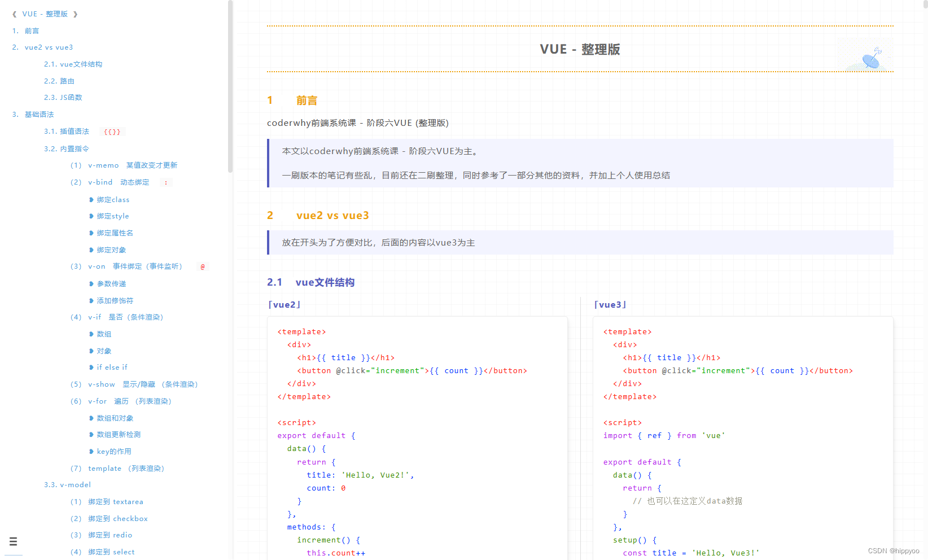Click the '{{}}' tag beside 插值语法
The height and width of the screenshot is (560, 928).
tap(112, 132)
